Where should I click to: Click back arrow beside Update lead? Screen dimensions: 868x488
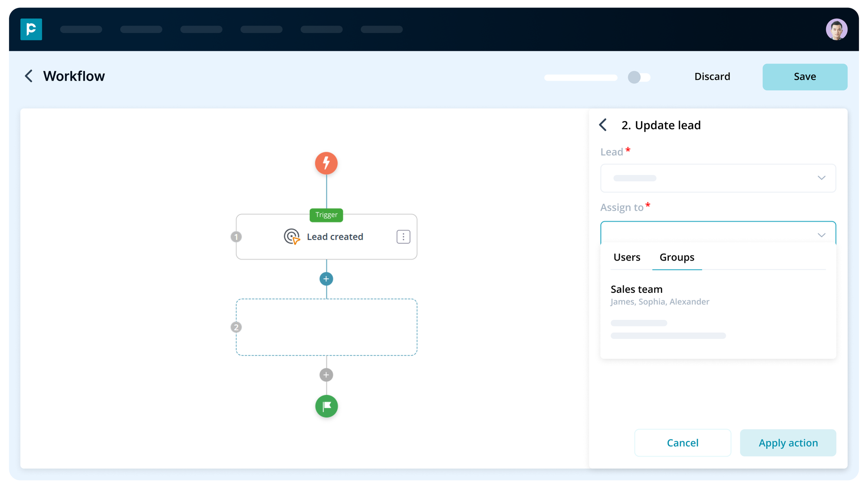click(x=603, y=125)
